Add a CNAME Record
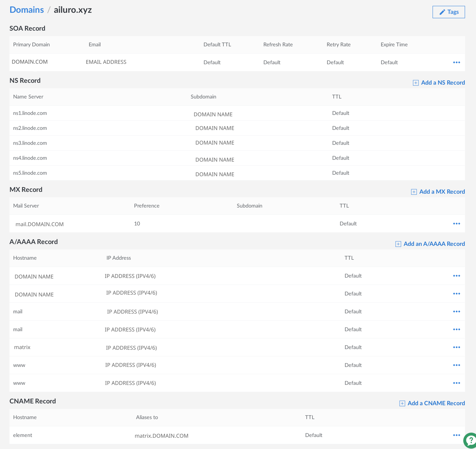Screen dimensions: 476x449 pos(432,403)
